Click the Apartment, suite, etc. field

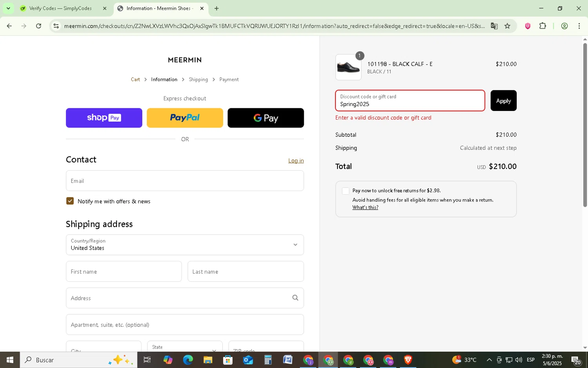185,325
